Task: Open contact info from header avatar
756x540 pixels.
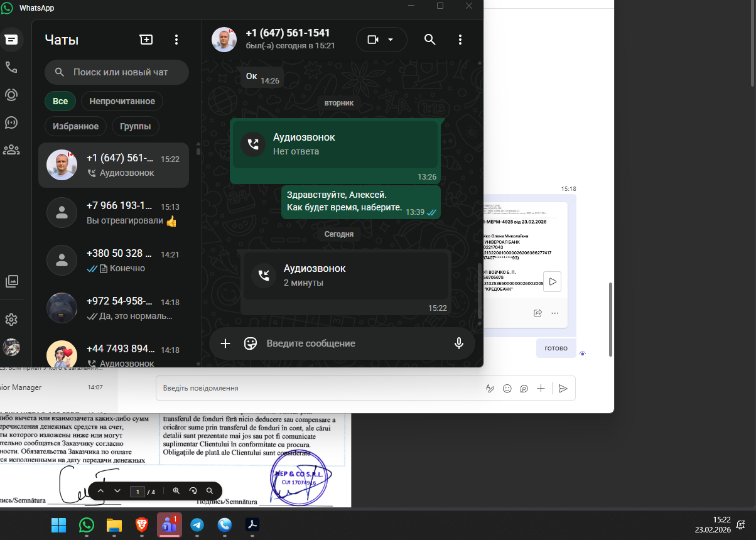Action: coord(224,40)
